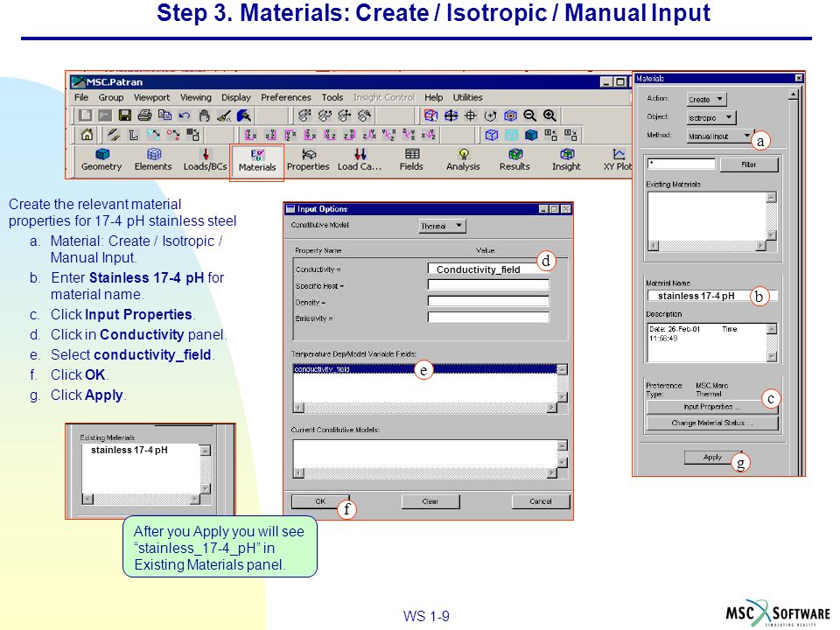Click the solid shaded cube icon
This screenshot has height=630, width=840.
pyautogui.click(x=531, y=135)
